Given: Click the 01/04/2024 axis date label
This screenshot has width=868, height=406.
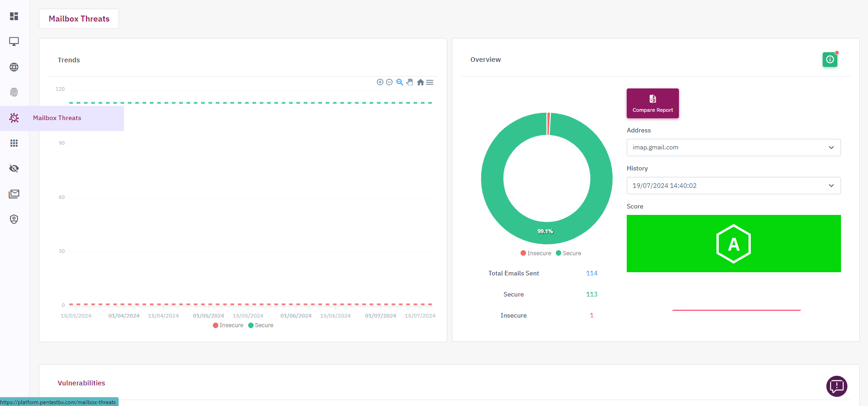Looking at the screenshot, I should pos(124,316).
